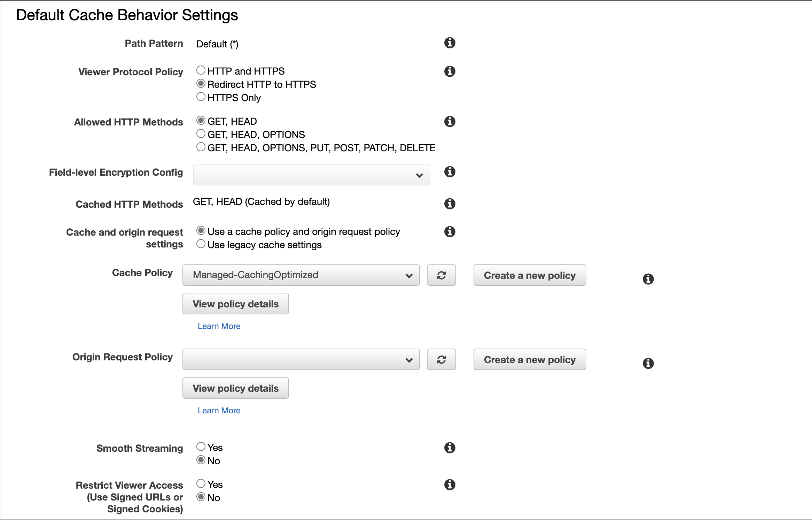
Task: Choose Use a cache policy and origin request policy
Action: pyautogui.click(x=201, y=231)
